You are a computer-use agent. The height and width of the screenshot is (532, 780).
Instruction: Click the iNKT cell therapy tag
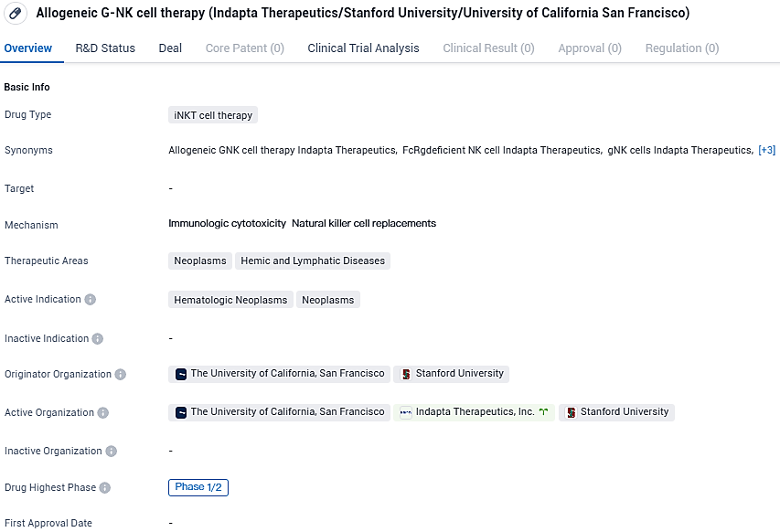[213, 115]
